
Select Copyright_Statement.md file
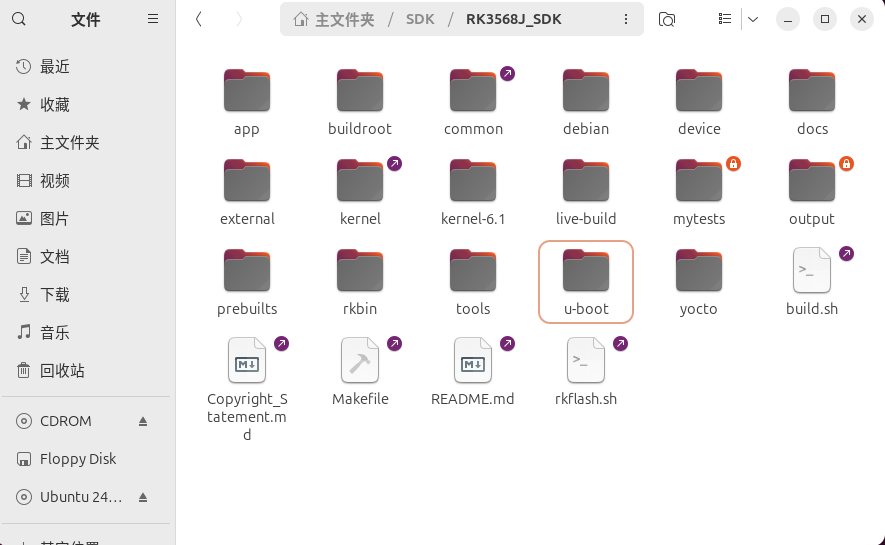tap(247, 389)
